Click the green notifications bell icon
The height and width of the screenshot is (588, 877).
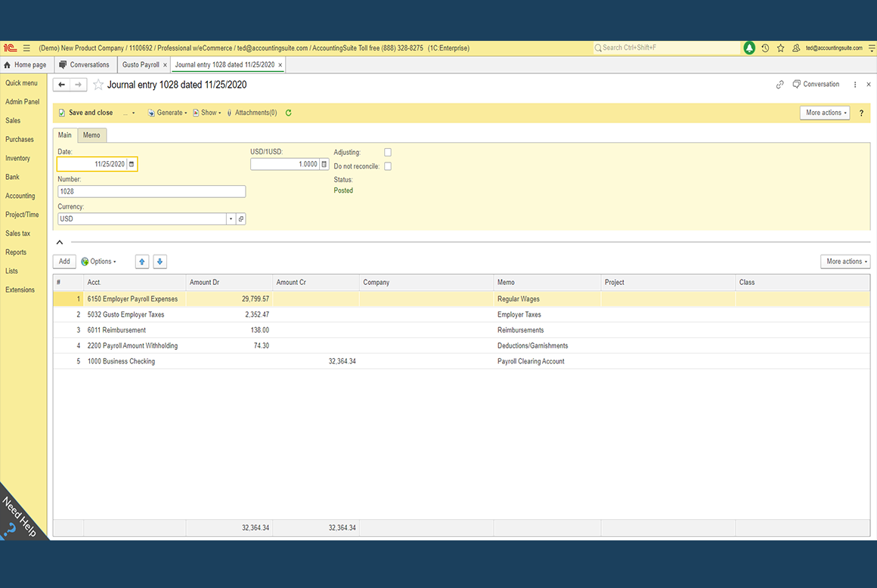(x=749, y=48)
